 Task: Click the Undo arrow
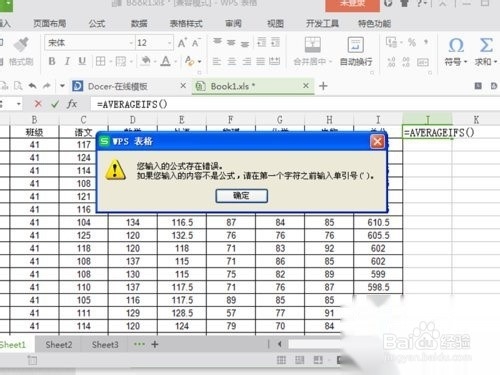[32, 86]
